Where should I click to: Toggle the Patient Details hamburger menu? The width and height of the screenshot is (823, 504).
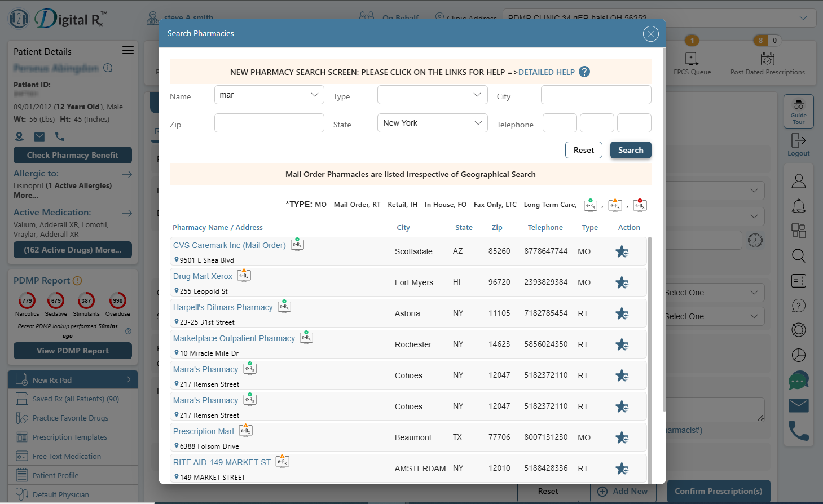pos(128,50)
